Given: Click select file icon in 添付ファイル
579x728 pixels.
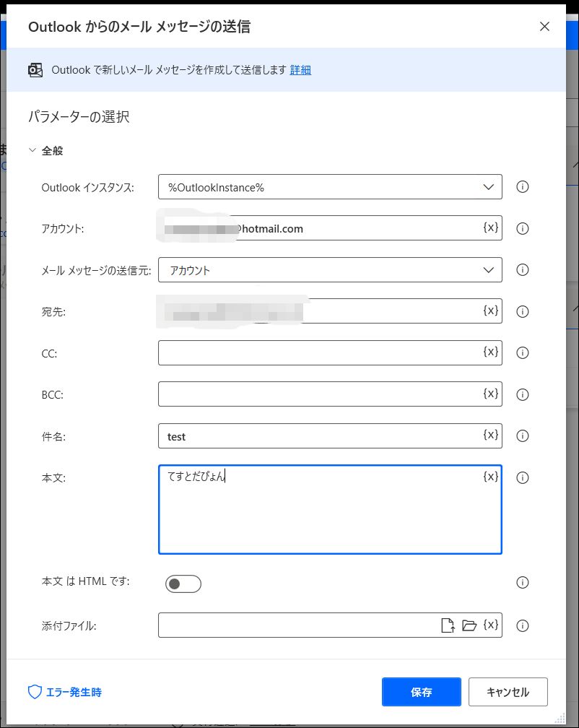Looking at the screenshot, I should point(448,625).
